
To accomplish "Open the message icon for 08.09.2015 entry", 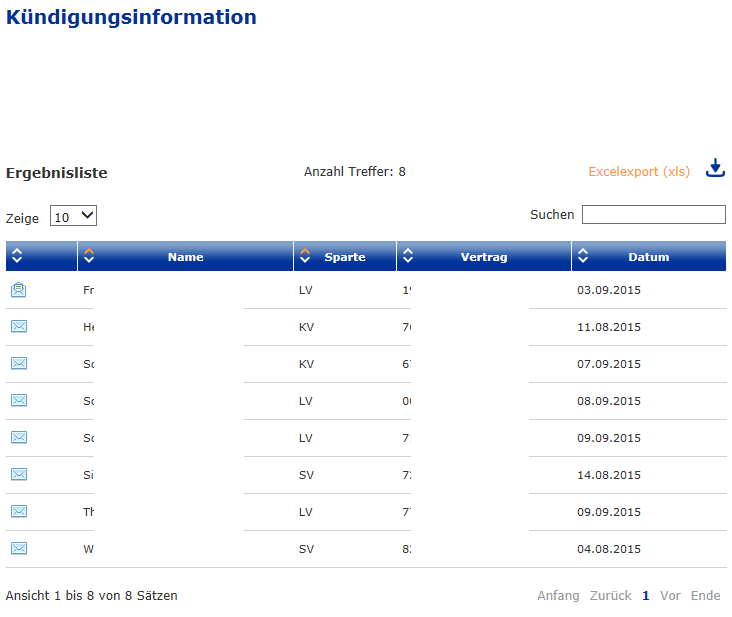I will [18, 400].
